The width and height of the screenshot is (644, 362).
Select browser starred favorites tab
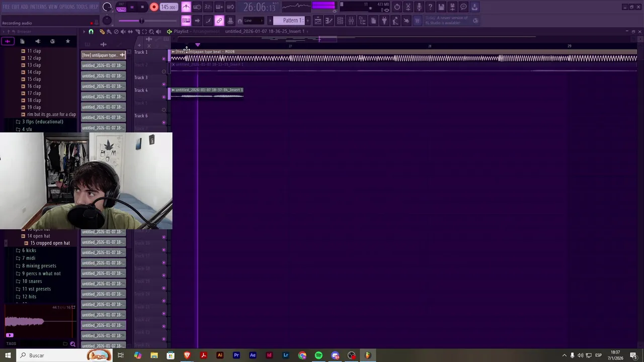[x=68, y=41]
